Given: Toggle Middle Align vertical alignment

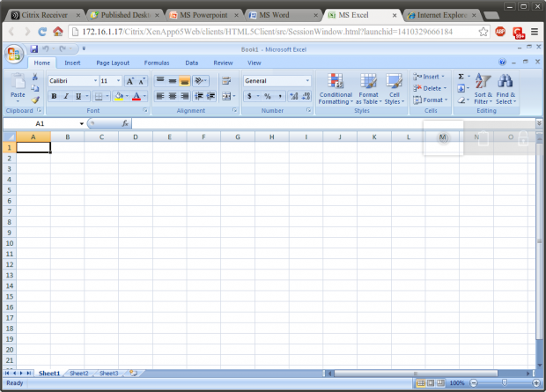Looking at the screenshot, I should tap(173, 81).
